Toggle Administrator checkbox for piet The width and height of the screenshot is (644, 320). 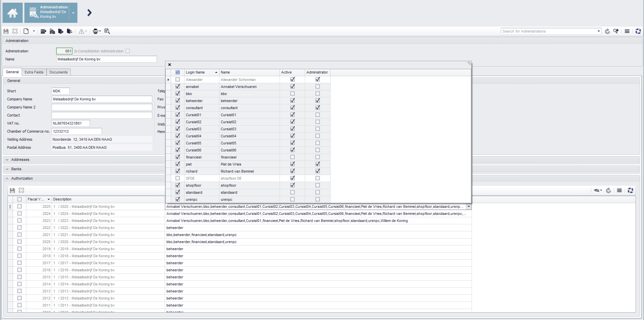317,164
